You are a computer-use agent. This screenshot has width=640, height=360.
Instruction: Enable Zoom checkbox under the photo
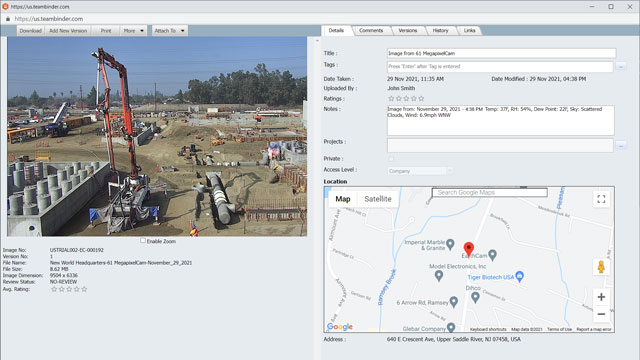(x=143, y=241)
